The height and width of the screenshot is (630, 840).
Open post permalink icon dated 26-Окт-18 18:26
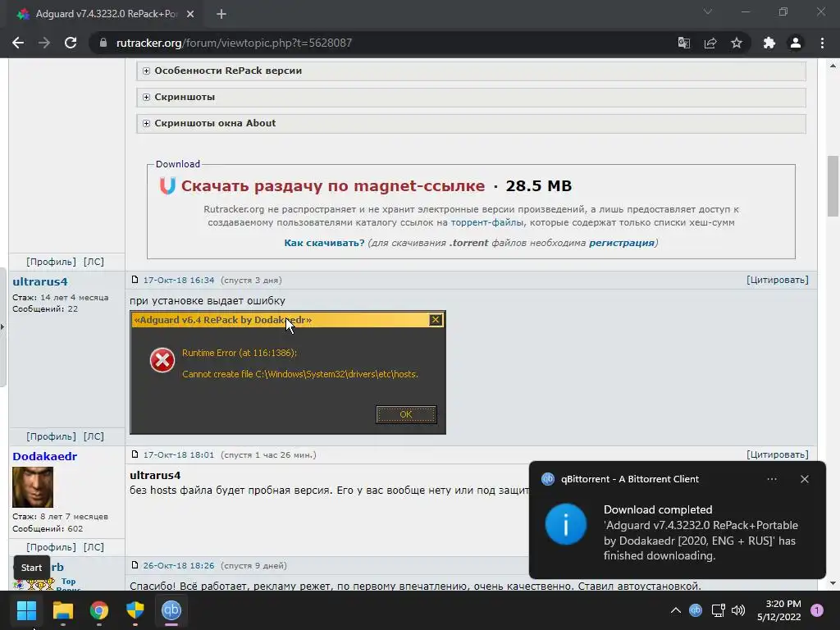click(135, 565)
